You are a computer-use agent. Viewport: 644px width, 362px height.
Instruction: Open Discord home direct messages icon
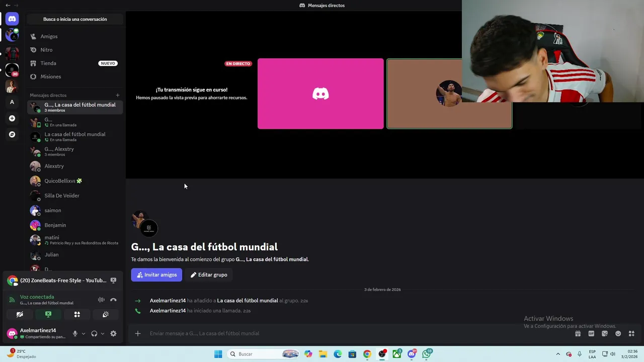[12, 19]
